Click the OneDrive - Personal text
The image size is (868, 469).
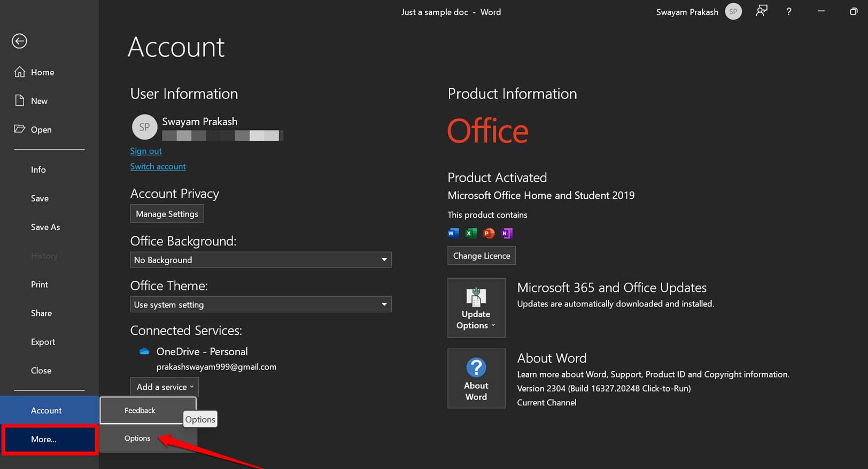[x=202, y=351]
